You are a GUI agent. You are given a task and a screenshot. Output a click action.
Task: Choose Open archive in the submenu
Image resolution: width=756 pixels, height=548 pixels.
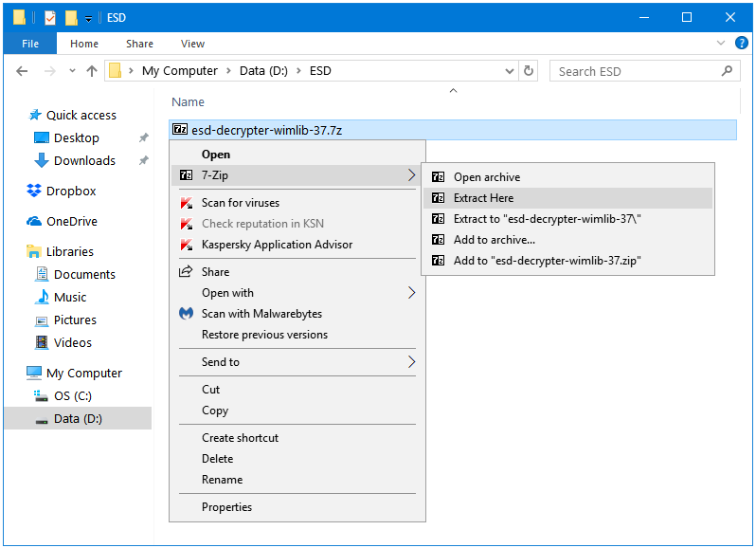click(x=567, y=177)
